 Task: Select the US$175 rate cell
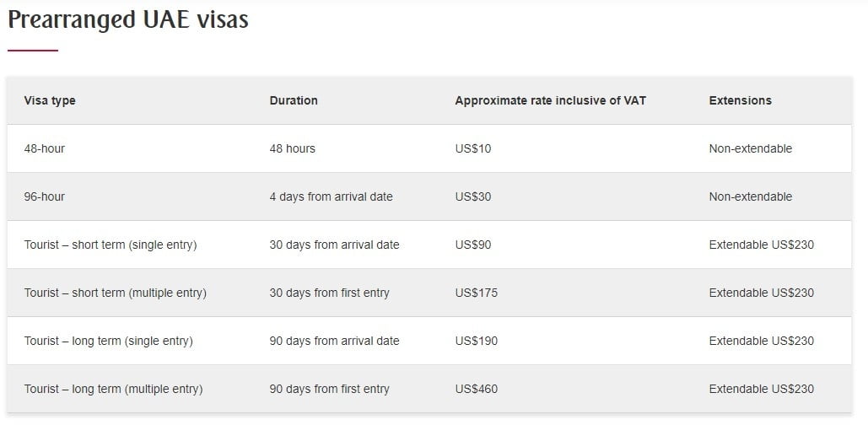pos(476,293)
